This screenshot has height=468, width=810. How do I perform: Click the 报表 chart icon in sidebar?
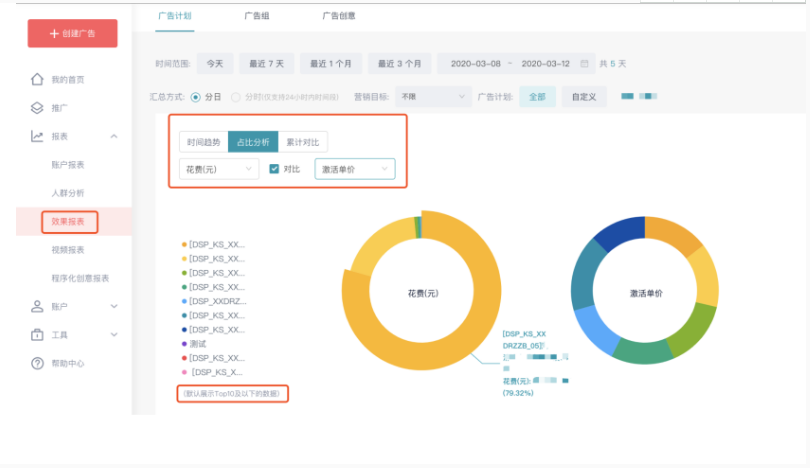pos(37,136)
